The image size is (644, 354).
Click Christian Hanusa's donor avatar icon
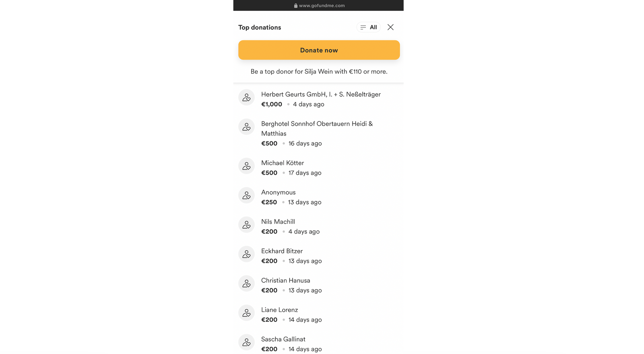click(x=246, y=284)
